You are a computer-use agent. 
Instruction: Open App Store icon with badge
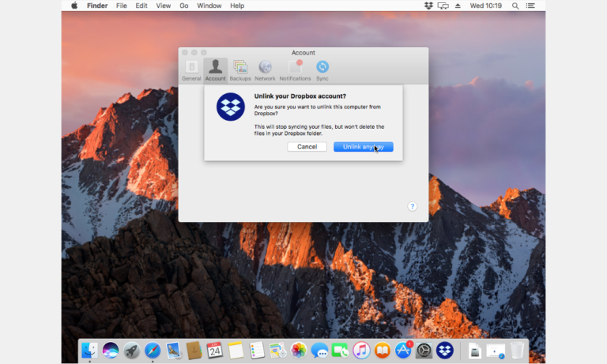(x=403, y=351)
